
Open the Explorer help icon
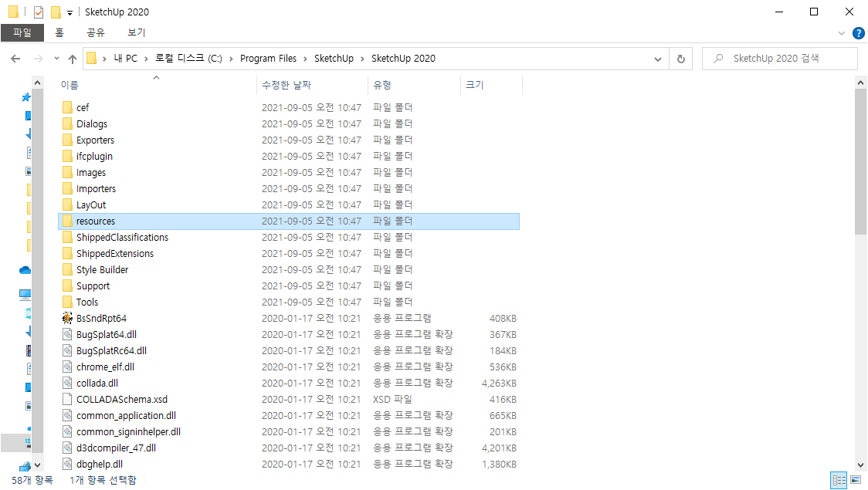click(858, 33)
